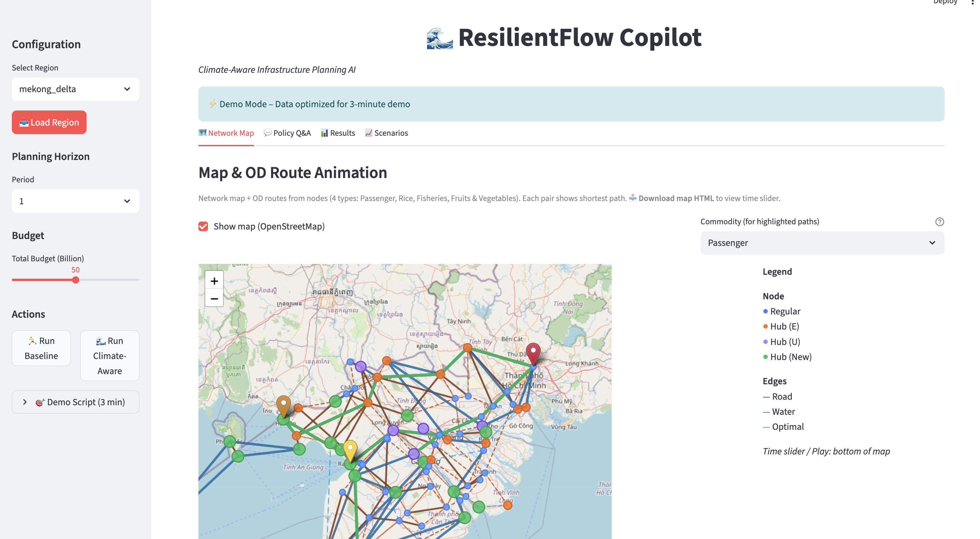980x539 pixels.
Task: Click the Run Climate-Aware button
Action: point(110,356)
